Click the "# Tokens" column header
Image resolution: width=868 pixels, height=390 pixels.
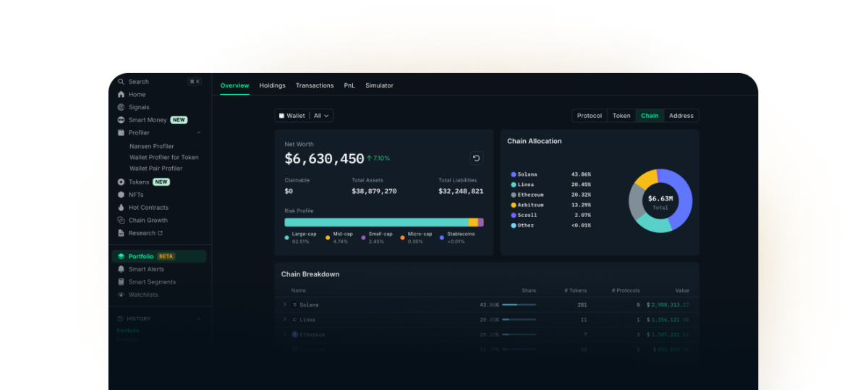point(575,291)
